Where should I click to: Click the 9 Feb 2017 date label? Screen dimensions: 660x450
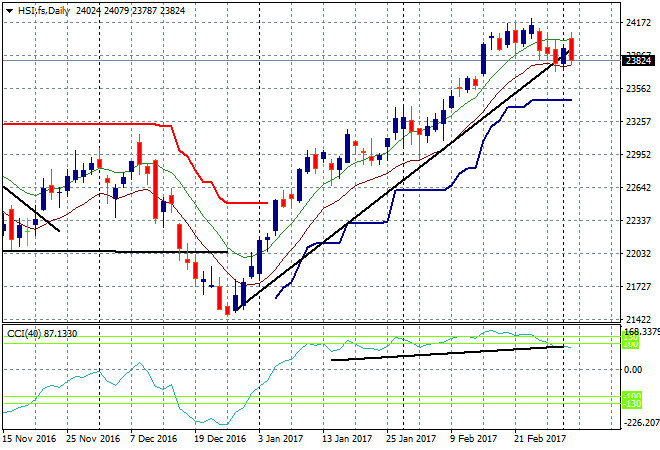coord(474,439)
